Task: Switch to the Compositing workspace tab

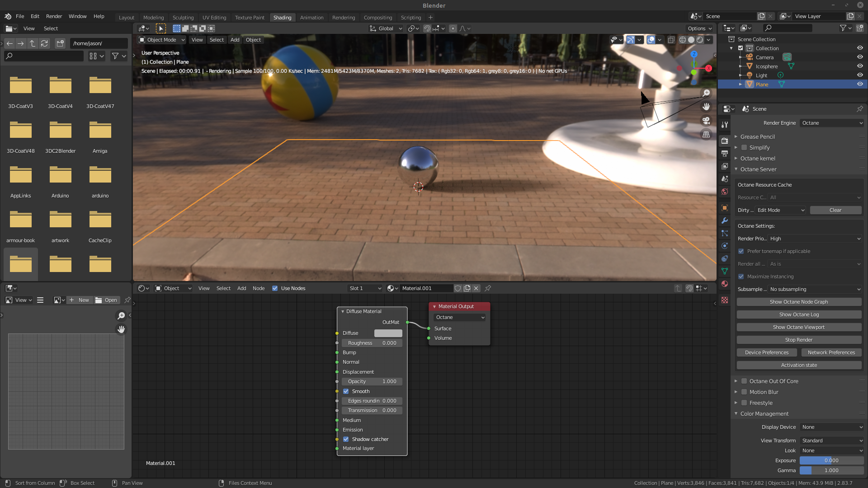Action: (377, 18)
